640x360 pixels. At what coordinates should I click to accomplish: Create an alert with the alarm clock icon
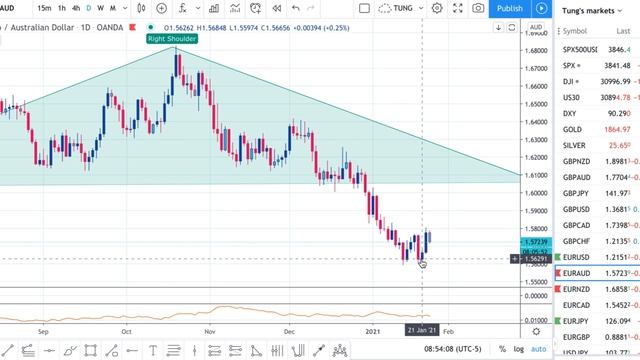(256, 8)
